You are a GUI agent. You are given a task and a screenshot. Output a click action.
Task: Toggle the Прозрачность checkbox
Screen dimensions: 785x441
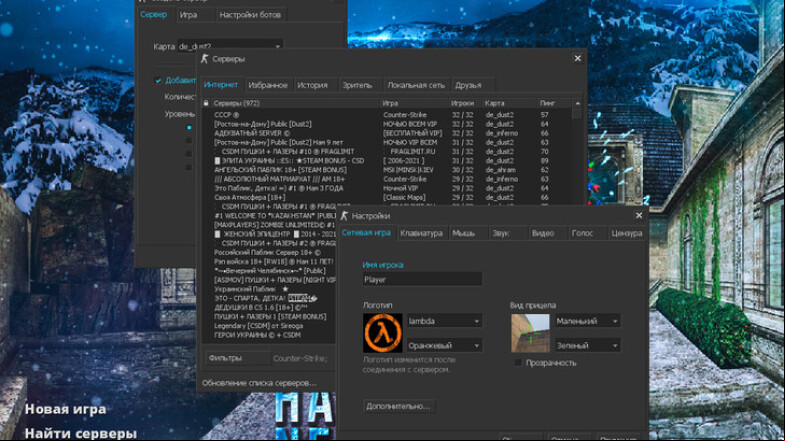point(518,362)
